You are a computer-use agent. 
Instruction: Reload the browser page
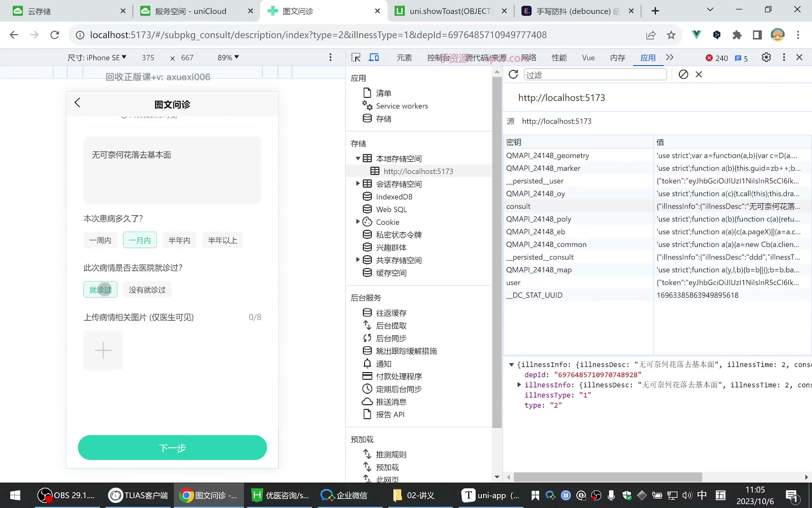55,35
